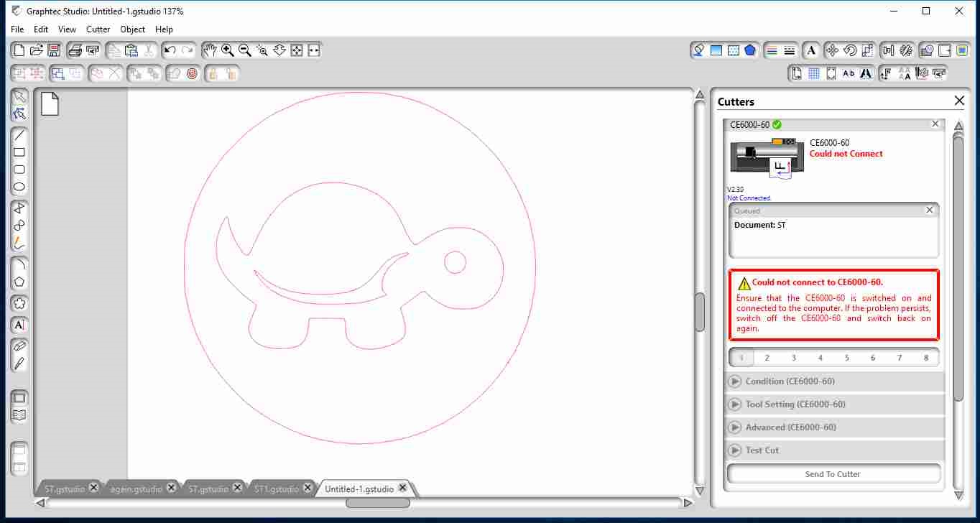Zoom in with the plus magnifier

(x=227, y=50)
